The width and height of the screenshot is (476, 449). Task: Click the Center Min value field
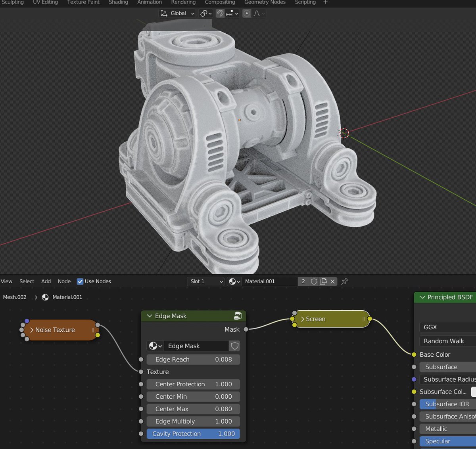pos(193,396)
